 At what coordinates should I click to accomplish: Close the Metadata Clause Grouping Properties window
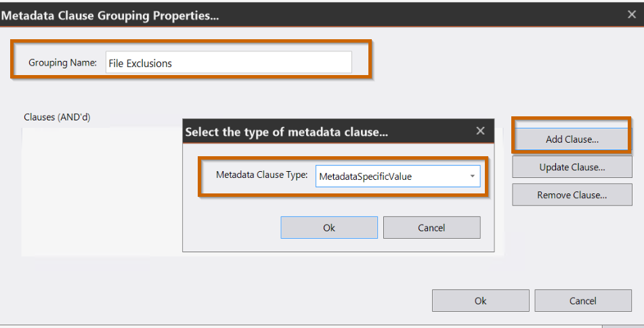click(x=632, y=14)
